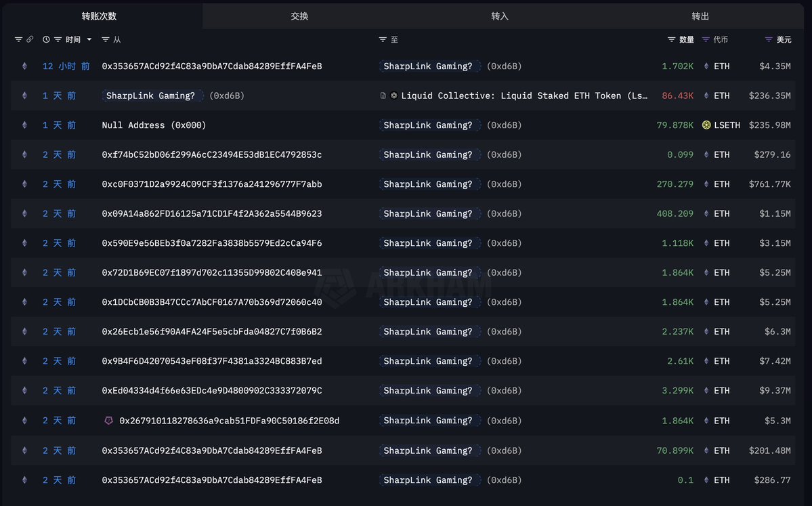This screenshot has width=812, height=506.
Task: Click the Ethereum chain icon in the $4.35M row
Action: pyautogui.click(x=24, y=66)
